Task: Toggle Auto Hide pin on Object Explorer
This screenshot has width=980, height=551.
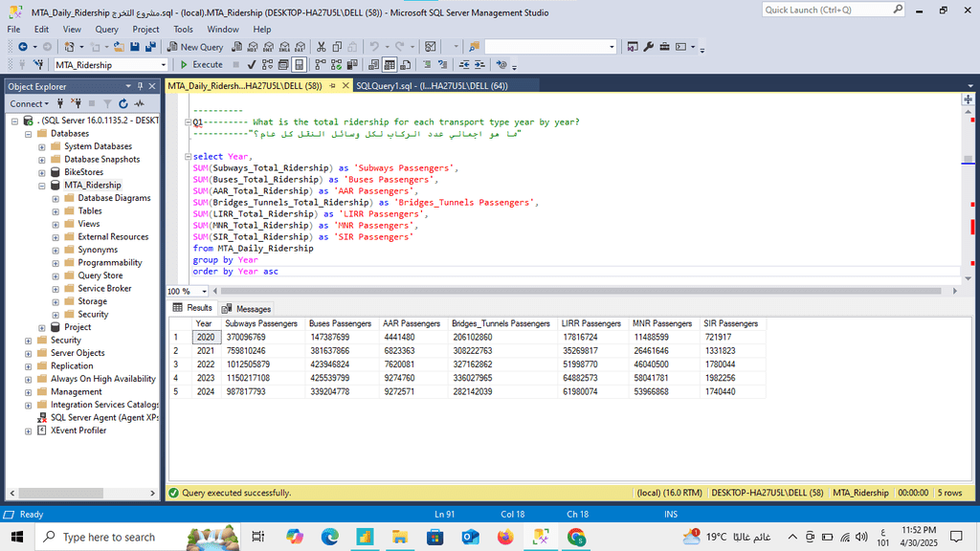Action: click(x=140, y=86)
